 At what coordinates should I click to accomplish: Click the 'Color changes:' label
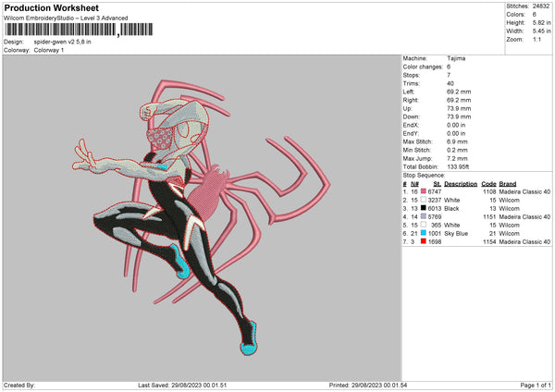click(423, 67)
